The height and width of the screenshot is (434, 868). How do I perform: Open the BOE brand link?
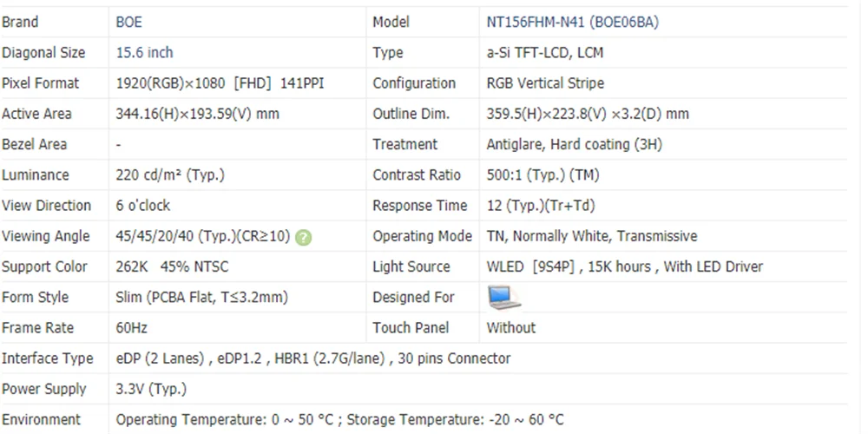(x=128, y=23)
